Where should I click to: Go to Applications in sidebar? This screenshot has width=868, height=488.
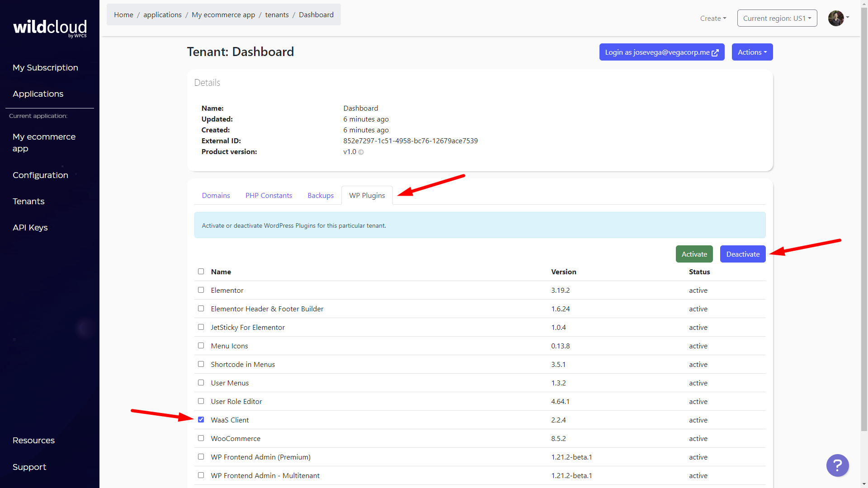(x=38, y=94)
